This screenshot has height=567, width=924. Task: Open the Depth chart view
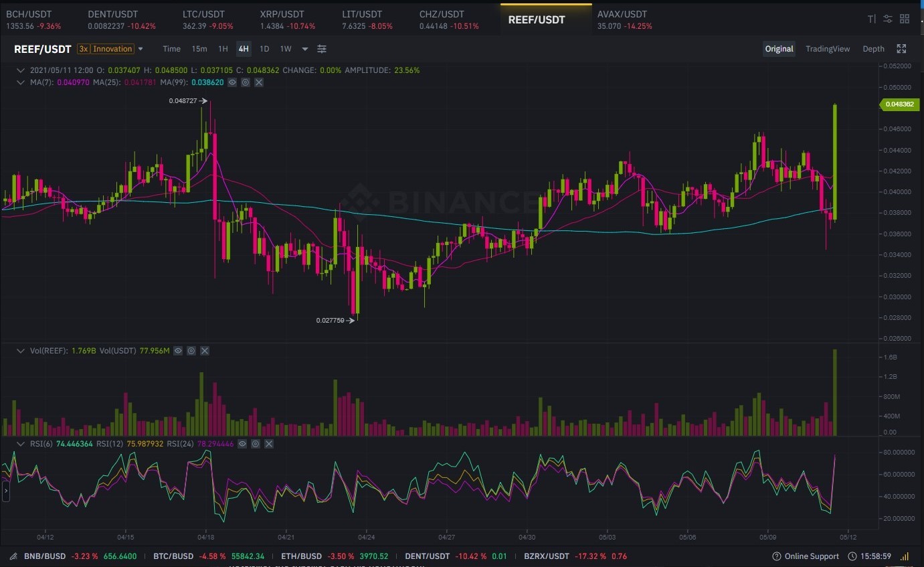873,49
